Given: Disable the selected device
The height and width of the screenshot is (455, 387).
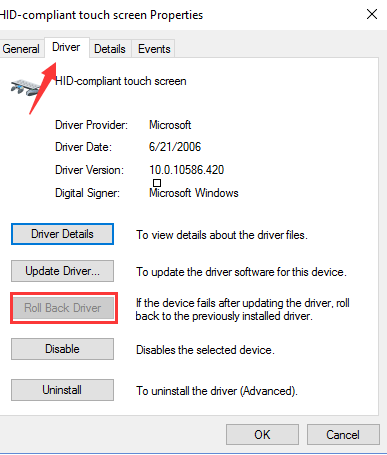Looking at the screenshot, I should click(62, 349).
